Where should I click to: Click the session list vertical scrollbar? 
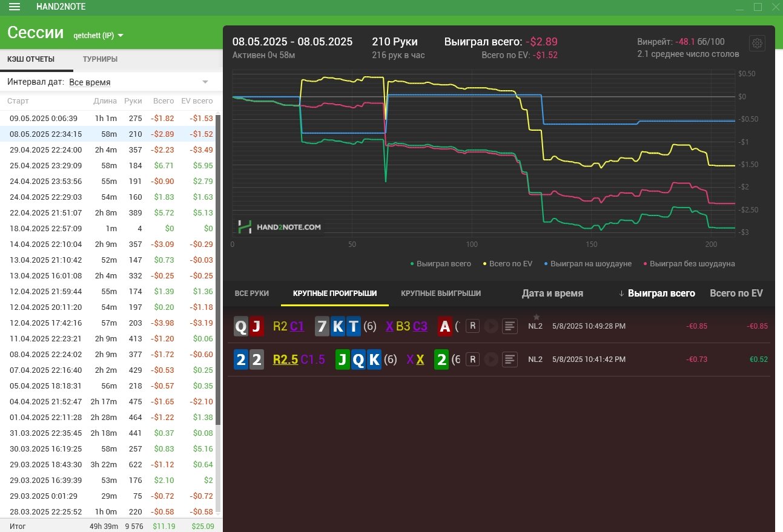pyautogui.click(x=219, y=269)
